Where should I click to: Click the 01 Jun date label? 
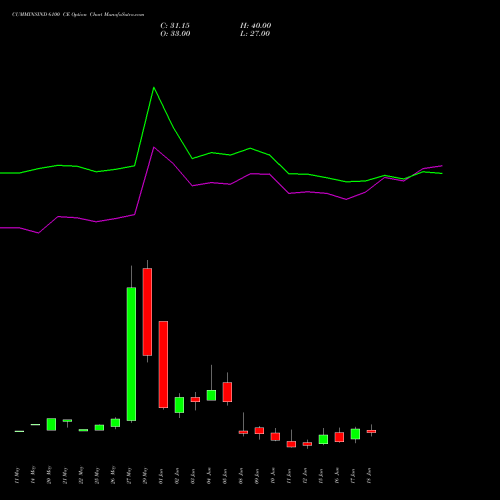click(x=161, y=476)
